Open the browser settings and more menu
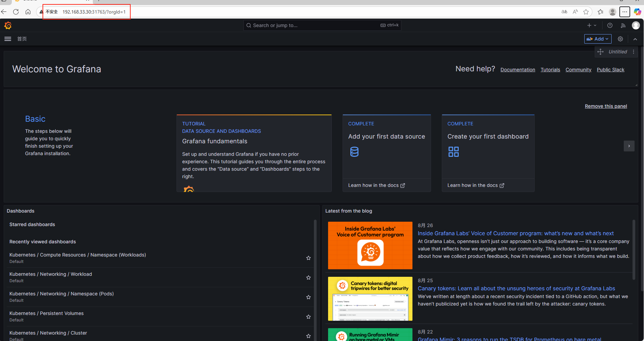 (x=625, y=12)
